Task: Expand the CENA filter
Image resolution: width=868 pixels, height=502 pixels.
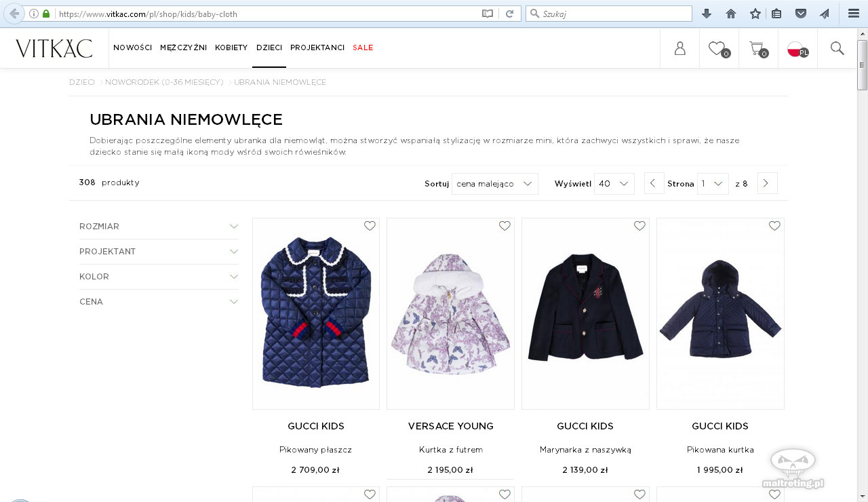Action: coord(159,302)
